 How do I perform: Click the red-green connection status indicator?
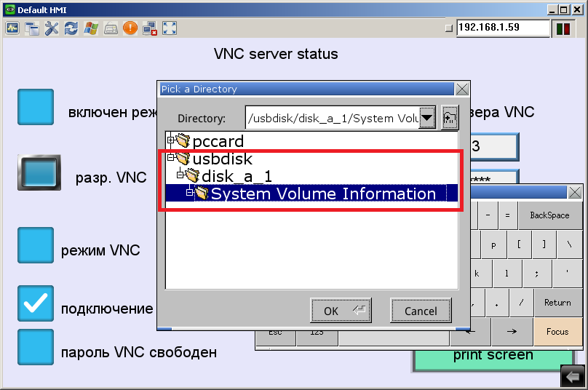pos(563,28)
